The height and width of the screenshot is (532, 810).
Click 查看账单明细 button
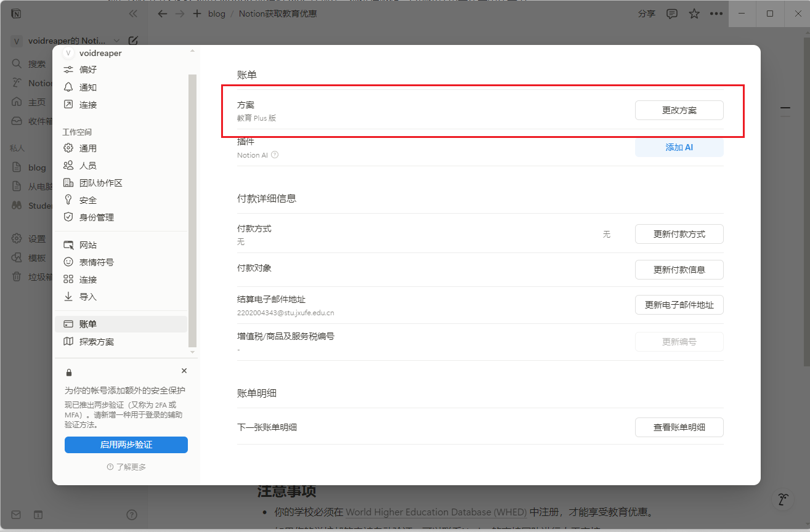pos(679,427)
